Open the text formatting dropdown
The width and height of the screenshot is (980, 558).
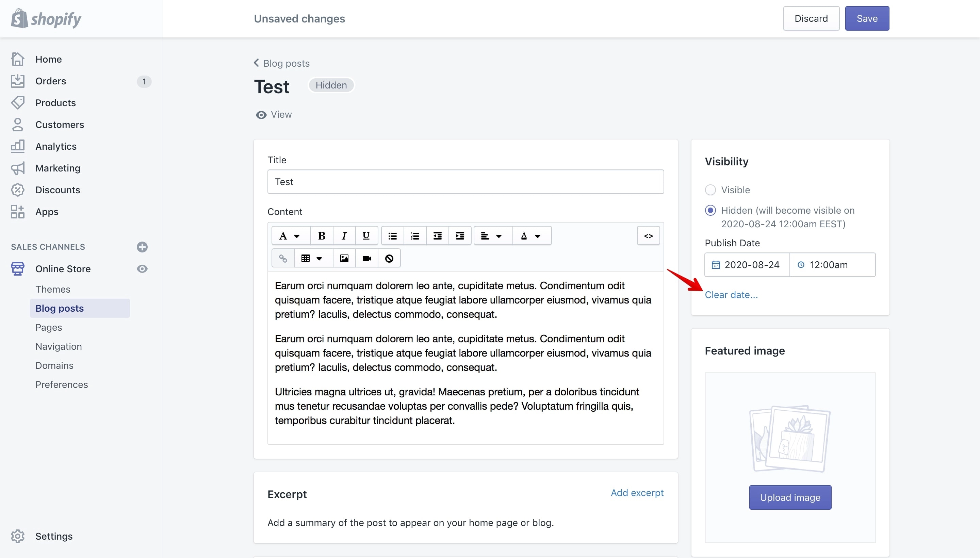coord(291,236)
